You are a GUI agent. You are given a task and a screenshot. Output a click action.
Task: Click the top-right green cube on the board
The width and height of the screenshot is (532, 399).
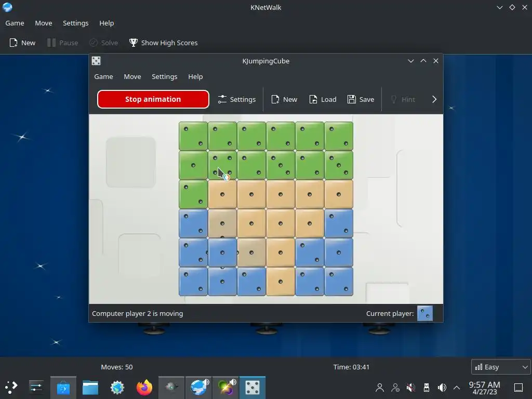(339, 136)
